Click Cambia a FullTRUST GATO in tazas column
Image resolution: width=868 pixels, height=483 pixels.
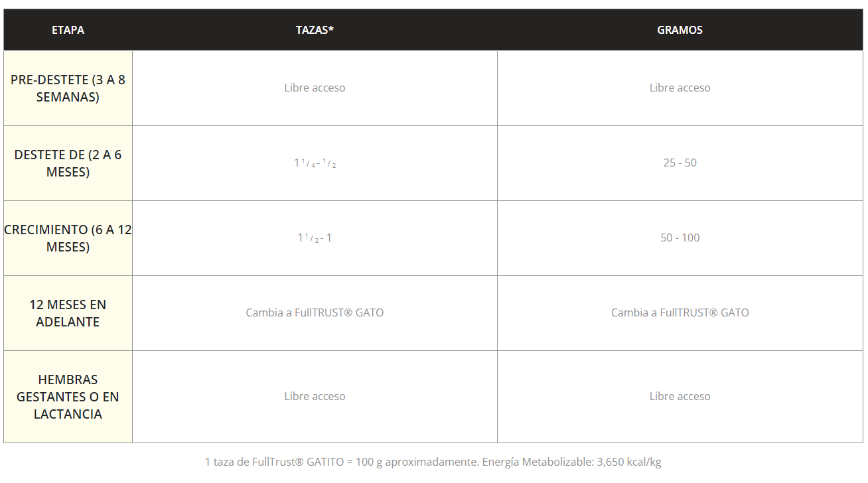[315, 312]
